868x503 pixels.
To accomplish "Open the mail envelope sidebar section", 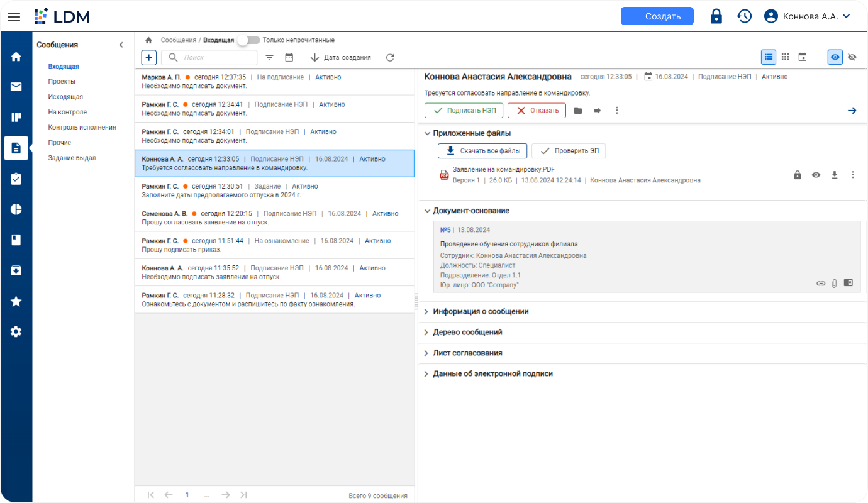I will click(x=16, y=87).
